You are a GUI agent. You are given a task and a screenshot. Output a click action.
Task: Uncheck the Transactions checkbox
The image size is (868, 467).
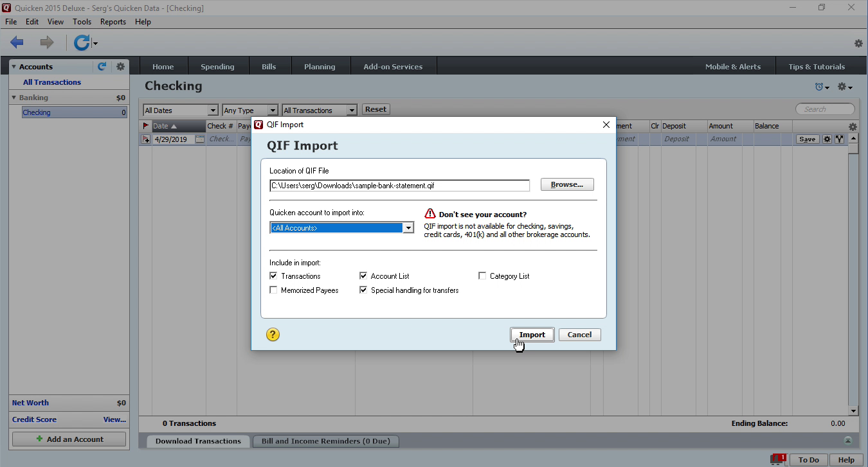pyautogui.click(x=274, y=276)
